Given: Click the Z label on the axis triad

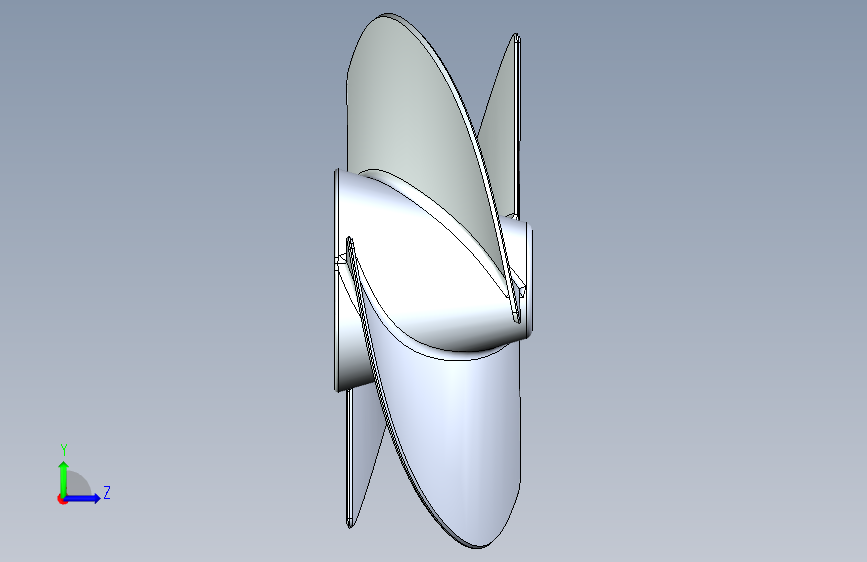Looking at the screenshot, I should 107,492.
